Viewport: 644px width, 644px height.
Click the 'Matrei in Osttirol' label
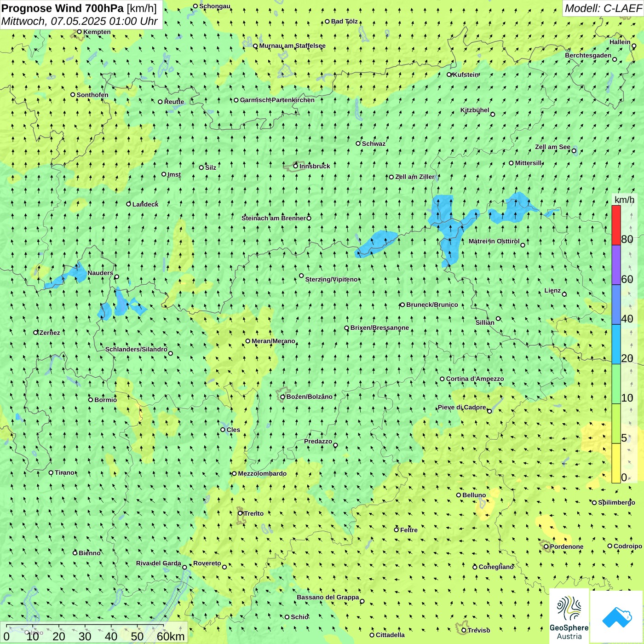click(494, 241)
